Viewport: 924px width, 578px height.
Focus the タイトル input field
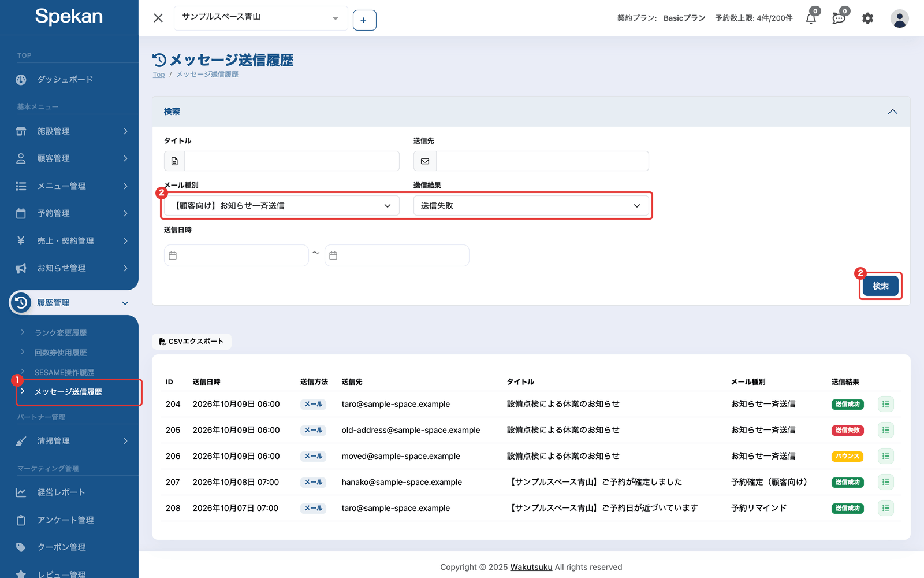pos(292,161)
